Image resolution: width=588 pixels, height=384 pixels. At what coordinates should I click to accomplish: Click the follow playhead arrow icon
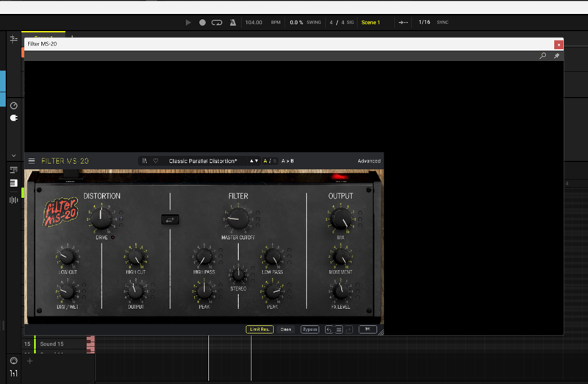[x=403, y=23]
